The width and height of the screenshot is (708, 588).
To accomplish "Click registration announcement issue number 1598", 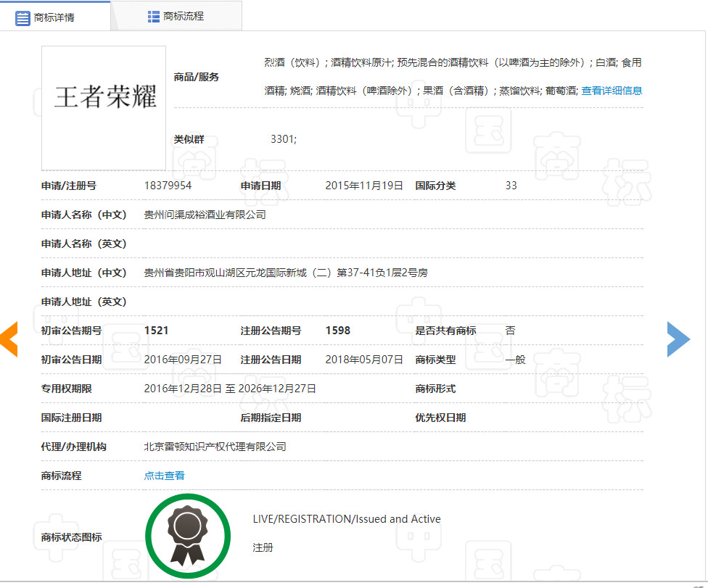I will [x=337, y=331].
